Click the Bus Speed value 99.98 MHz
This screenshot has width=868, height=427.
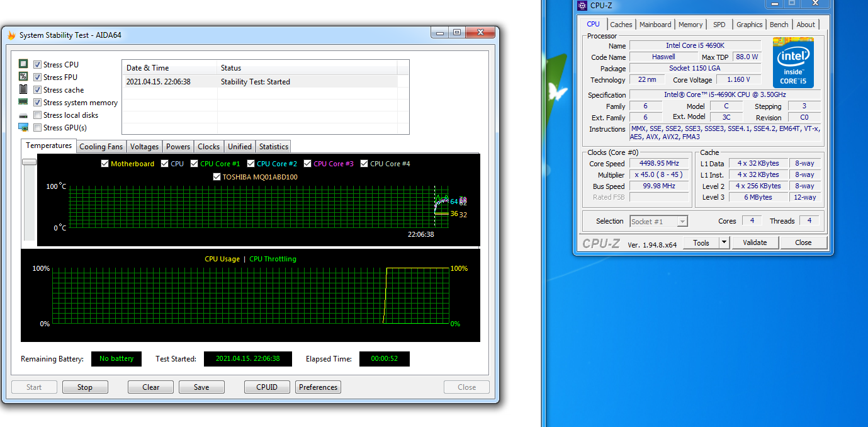pyautogui.click(x=659, y=186)
